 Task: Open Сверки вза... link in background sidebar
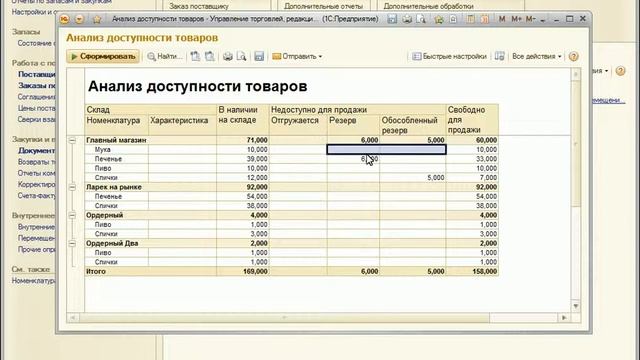pyautogui.click(x=36, y=120)
